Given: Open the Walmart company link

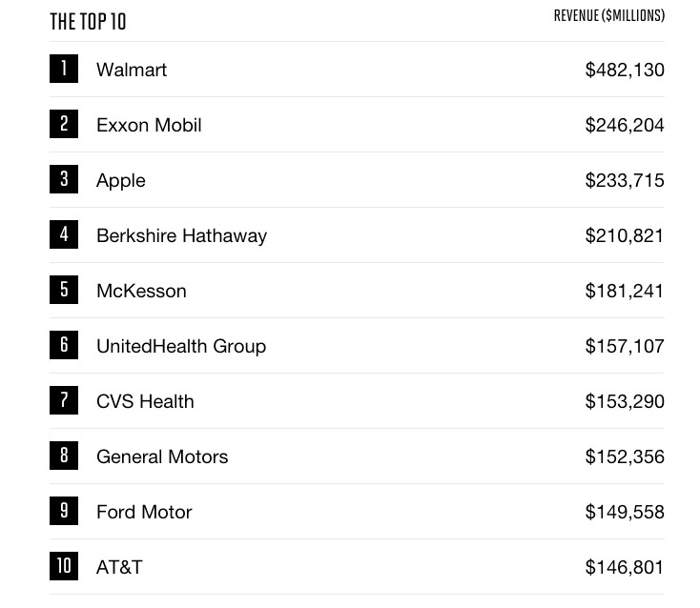Looking at the screenshot, I should (132, 70).
